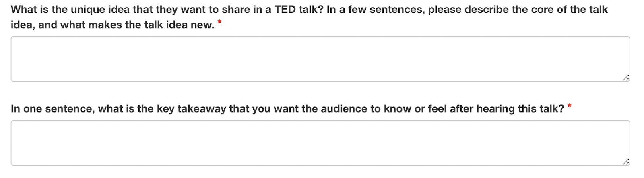Click 'idea, and what makes the talk idea new.' line
Image resolution: width=644 pixels, height=178 pixels.
112,25
